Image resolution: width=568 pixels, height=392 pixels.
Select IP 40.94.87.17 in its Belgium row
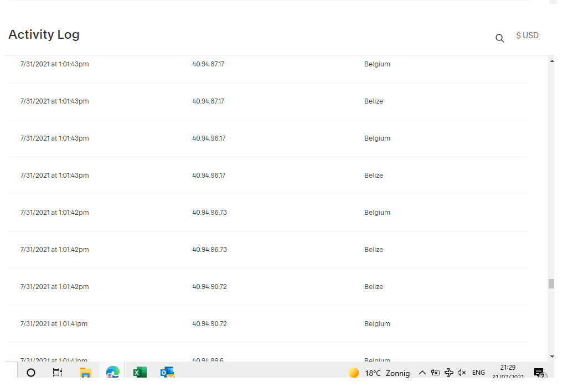[208, 64]
